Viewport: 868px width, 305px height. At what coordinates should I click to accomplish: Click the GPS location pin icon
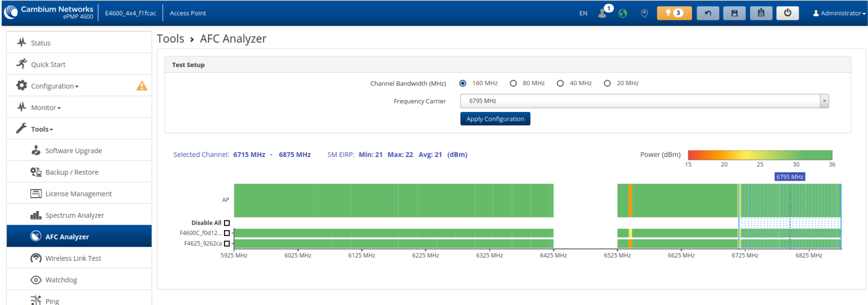click(644, 13)
